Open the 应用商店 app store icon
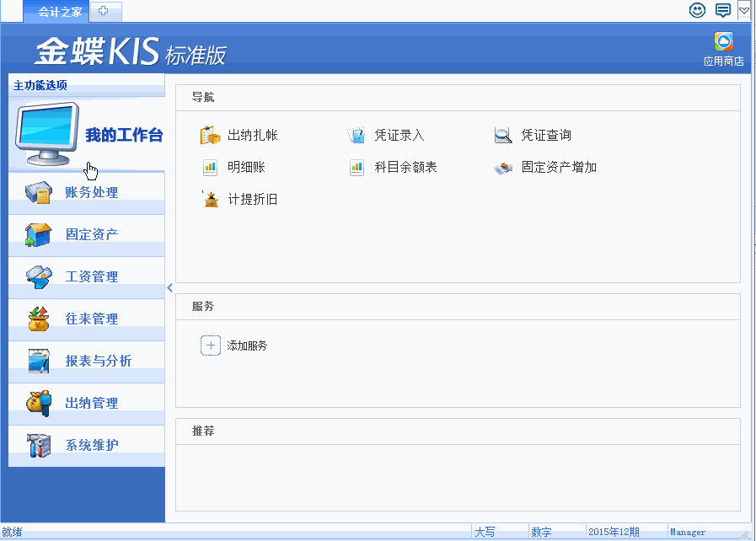Screen dimensions: 756x541 point(723,42)
